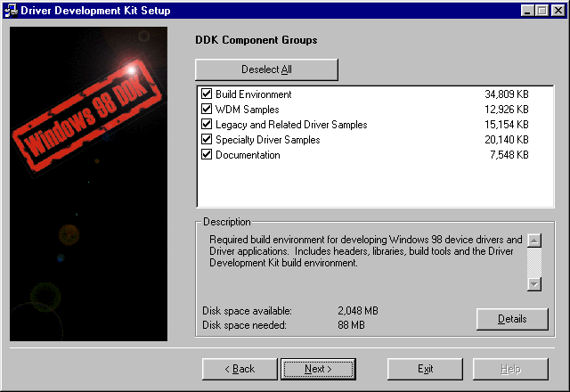570x392 pixels.
Task: Select the Documentation row label
Action: point(248,155)
